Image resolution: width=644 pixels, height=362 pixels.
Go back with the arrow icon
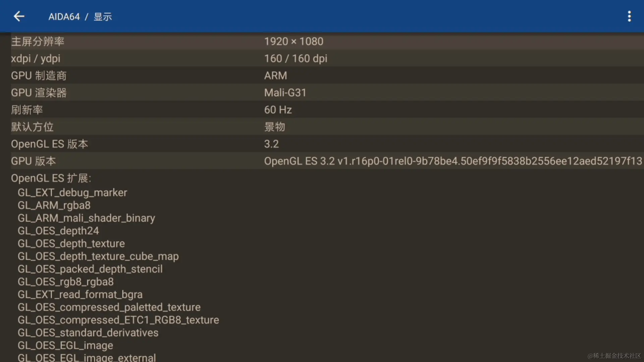[19, 16]
